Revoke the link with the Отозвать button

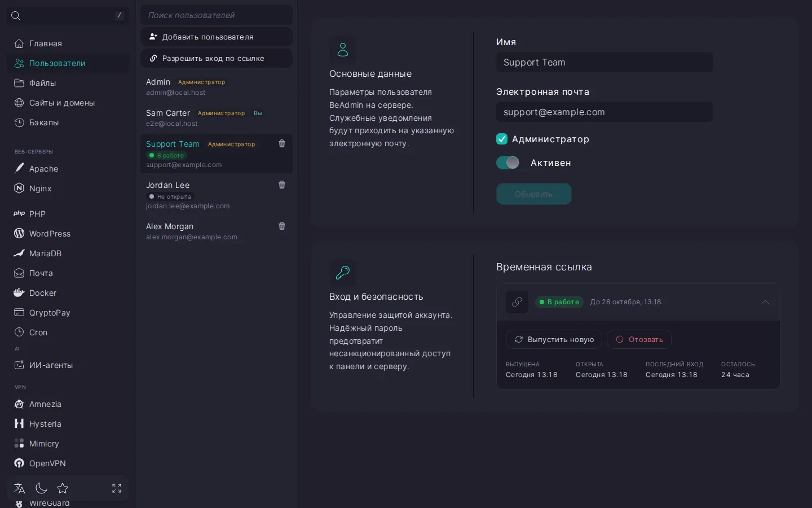(x=639, y=339)
